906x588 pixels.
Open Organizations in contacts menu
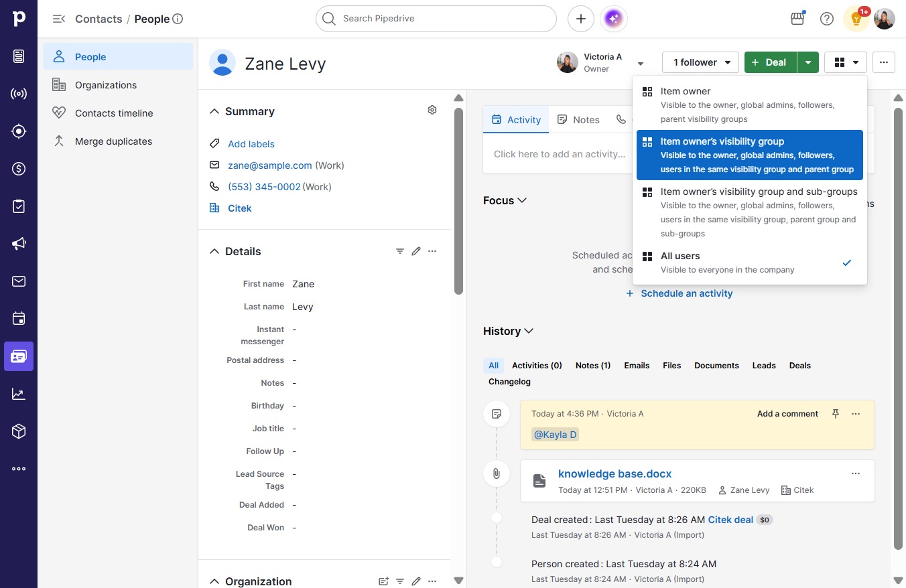tap(118, 85)
